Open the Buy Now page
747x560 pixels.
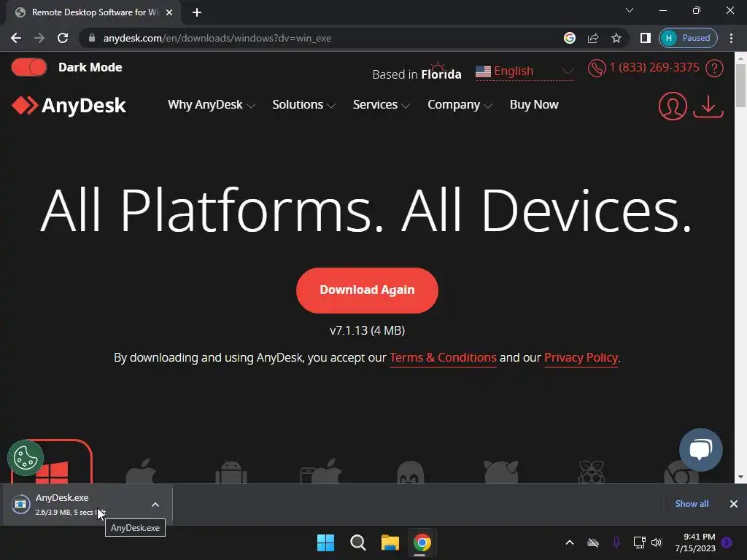click(x=534, y=105)
